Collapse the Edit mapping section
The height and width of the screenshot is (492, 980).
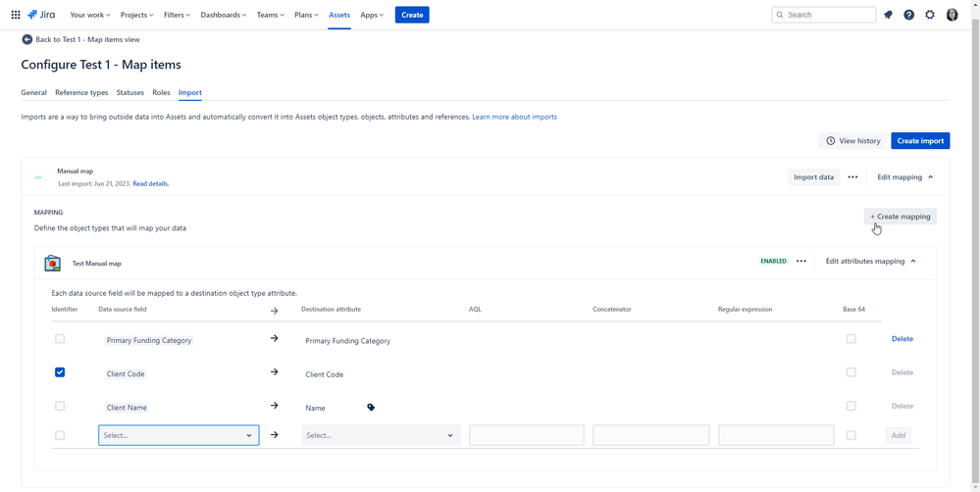pos(905,177)
